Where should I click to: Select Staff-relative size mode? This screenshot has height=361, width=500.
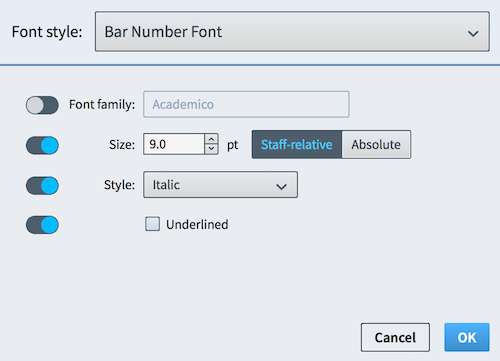[x=297, y=144]
